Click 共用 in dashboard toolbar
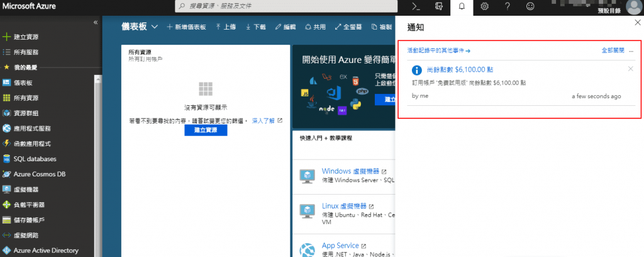The width and height of the screenshot is (644, 257). click(x=316, y=27)
